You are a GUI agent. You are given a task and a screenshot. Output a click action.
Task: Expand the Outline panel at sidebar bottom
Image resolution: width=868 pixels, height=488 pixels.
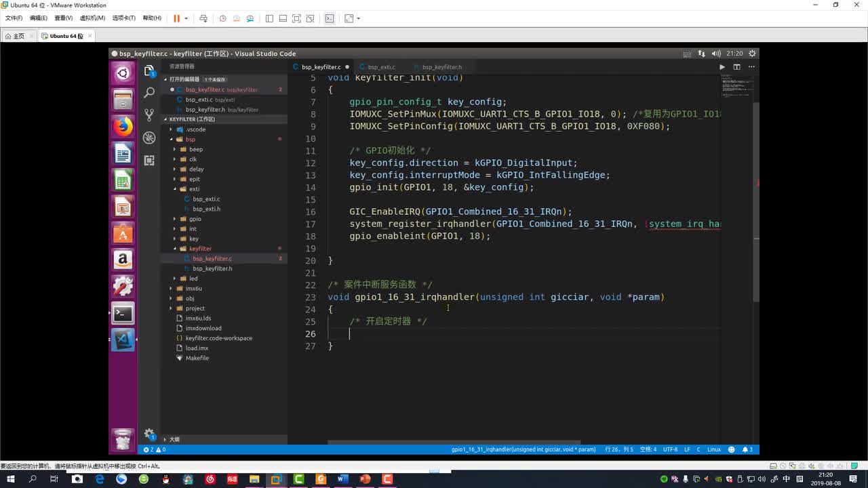click(x=224, y=439)
